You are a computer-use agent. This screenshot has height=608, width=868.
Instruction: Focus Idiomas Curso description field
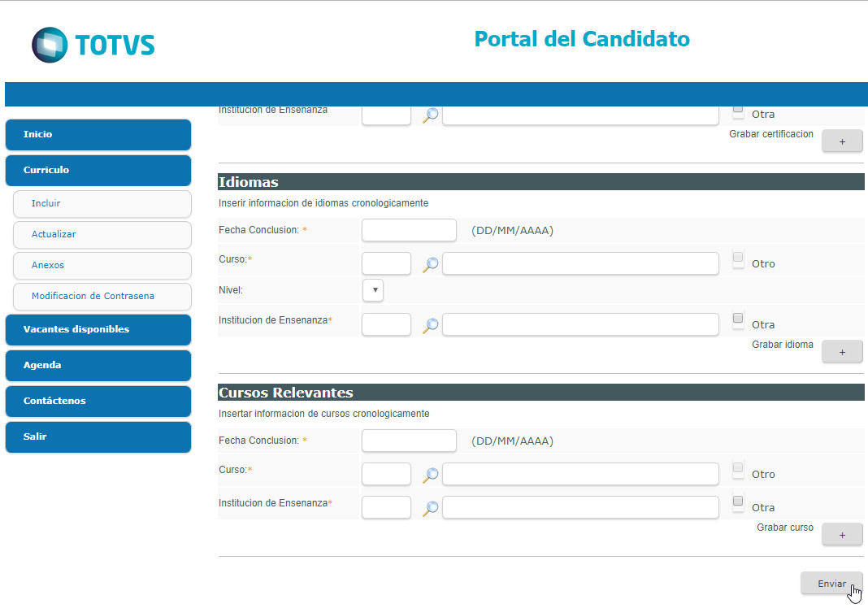point(580,263)
